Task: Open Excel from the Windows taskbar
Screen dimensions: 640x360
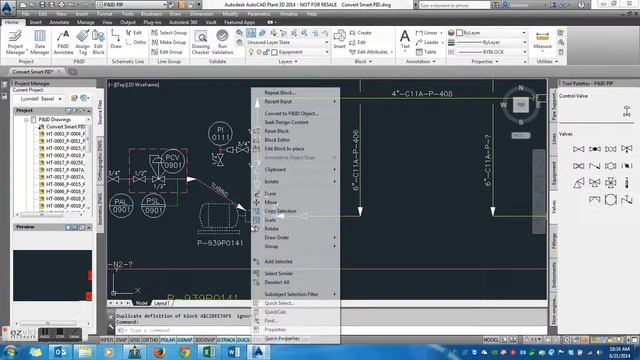Action: pos(208,352)
